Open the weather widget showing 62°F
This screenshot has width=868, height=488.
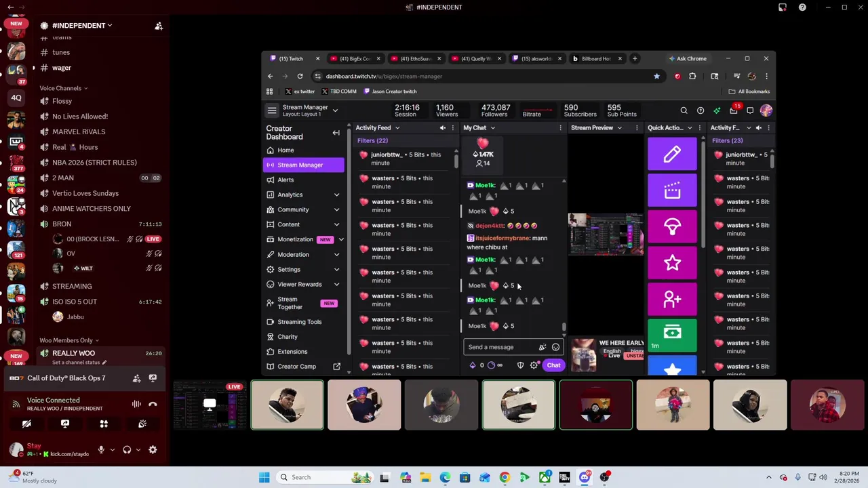33,477
